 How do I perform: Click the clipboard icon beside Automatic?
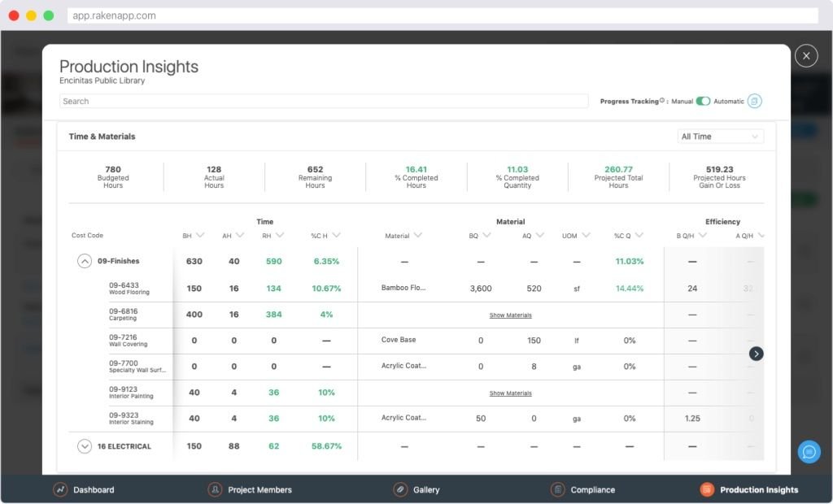point(754,101)
